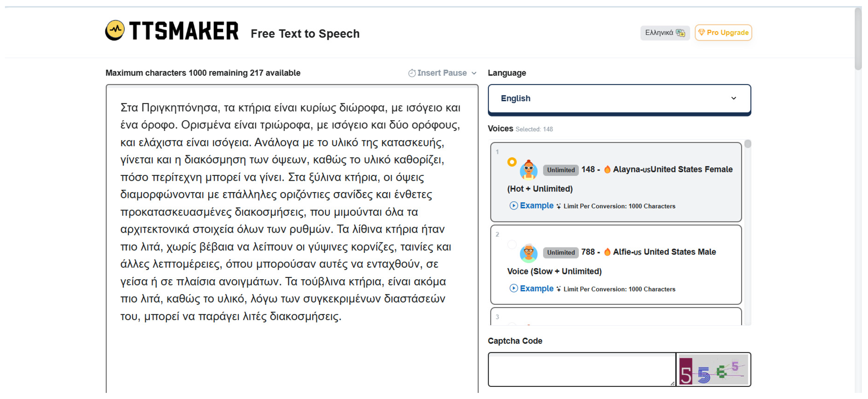This screenshot has height=399, width=868.
Task: Click the clock icon beside Insert Pause
Action: tap(411, 73)
